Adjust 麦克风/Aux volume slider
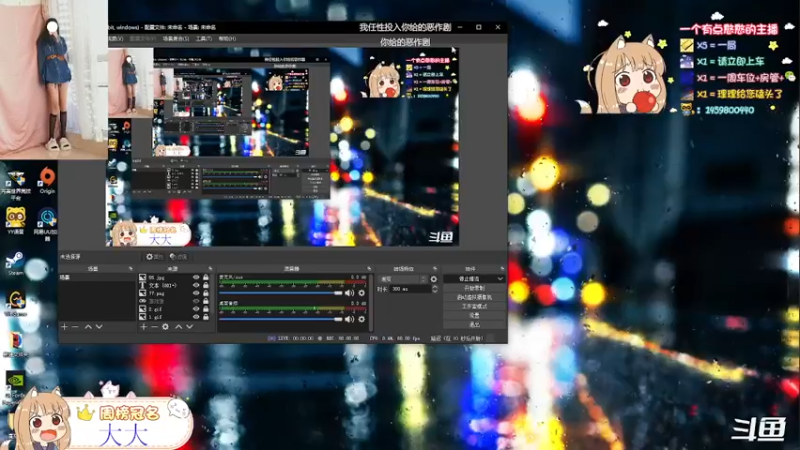This screenshot has width=800, height=450. tap(281, 293)
